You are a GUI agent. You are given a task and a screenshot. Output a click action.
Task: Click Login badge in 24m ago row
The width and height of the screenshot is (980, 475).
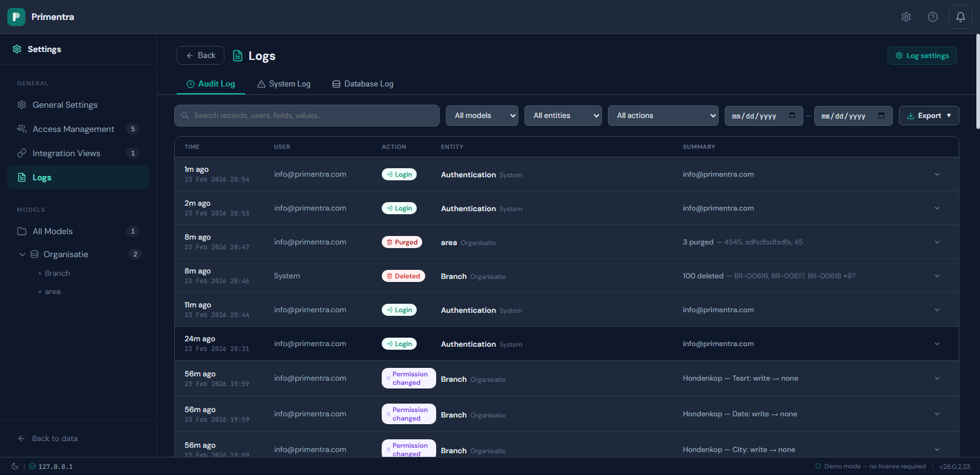coord(399,344)
